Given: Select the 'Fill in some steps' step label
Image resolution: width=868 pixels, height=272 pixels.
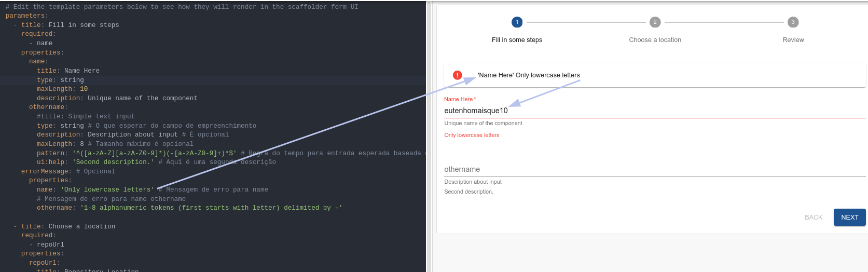Looking at the screenshot, I should (x=517, y=40).
